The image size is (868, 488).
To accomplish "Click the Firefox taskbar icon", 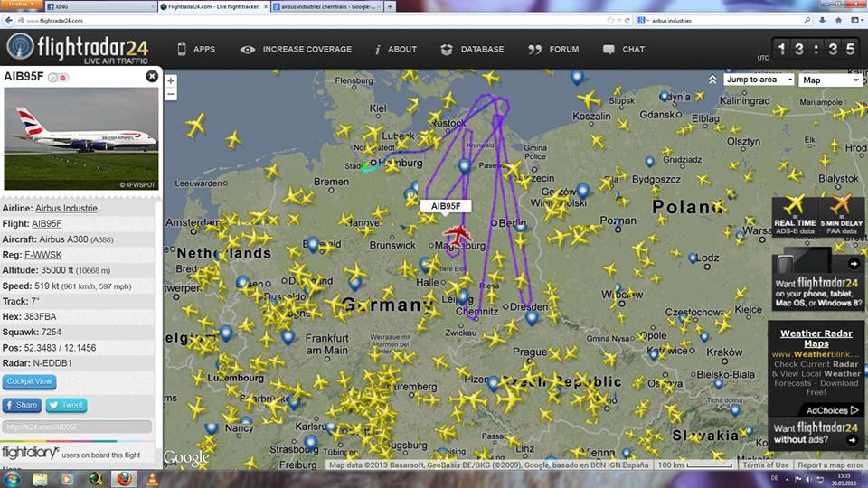I will (124, 479).
